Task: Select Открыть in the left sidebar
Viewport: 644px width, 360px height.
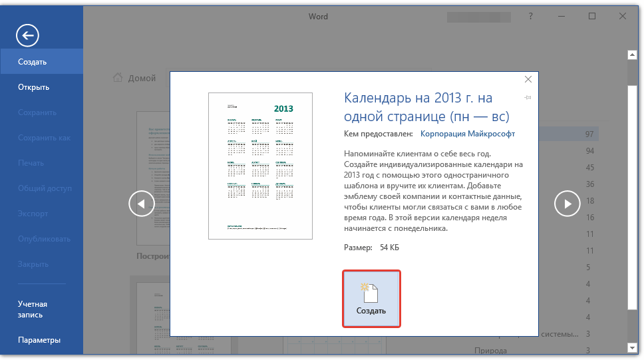Action: [34, 87]
